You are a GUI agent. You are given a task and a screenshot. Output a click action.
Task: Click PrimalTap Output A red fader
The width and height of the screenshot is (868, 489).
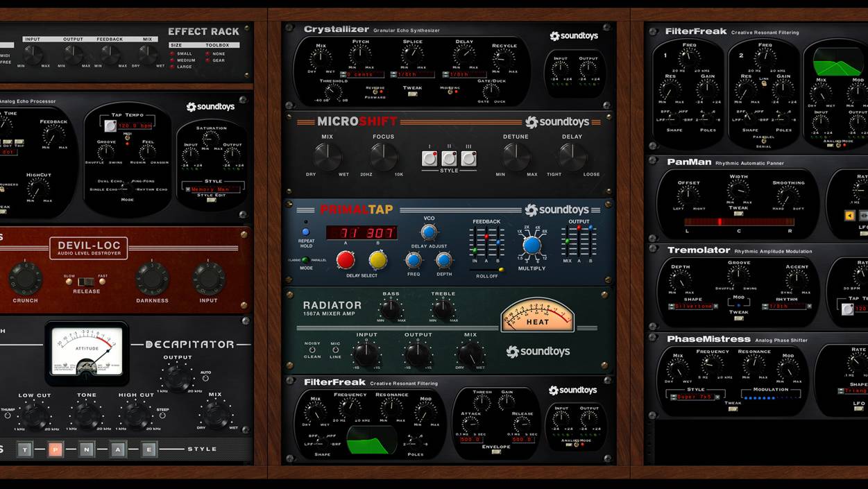(579, 228)
